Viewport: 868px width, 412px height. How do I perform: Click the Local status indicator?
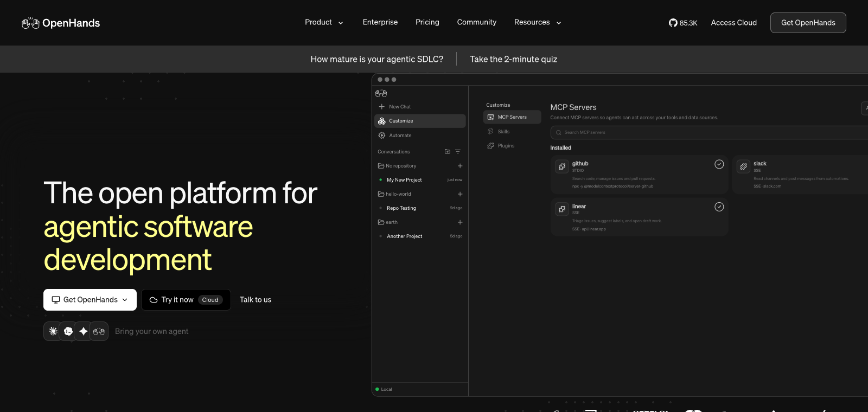coord(384,389)
